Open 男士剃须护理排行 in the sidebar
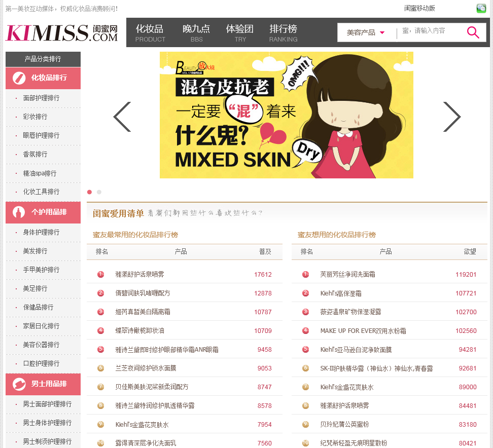Screen dimensions: 493x448 point(47,441)
